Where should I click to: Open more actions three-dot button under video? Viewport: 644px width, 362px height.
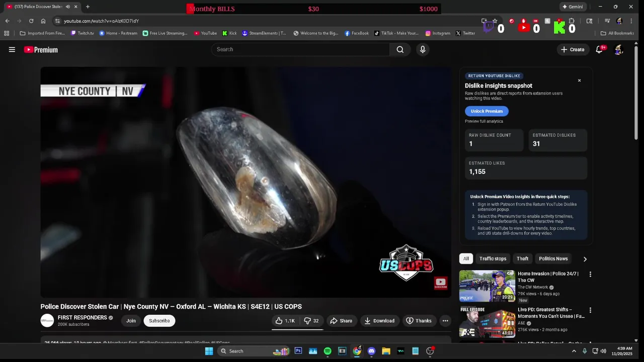(445, 321)
